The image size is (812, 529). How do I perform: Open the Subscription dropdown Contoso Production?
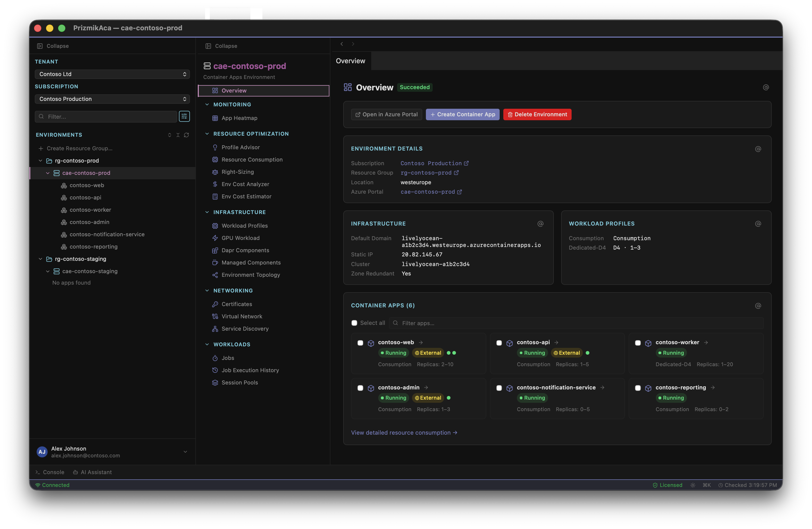tap(112, 99)
